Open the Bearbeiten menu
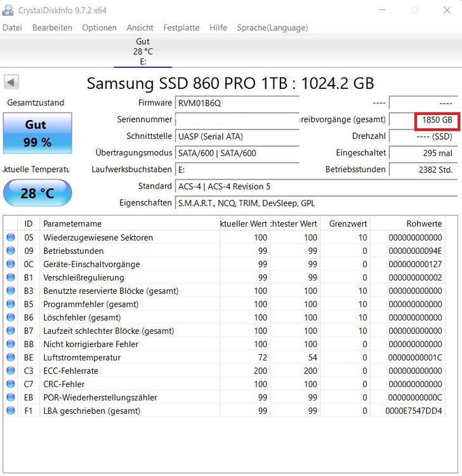This screenshot has width=462, height=476. pyautogui.click(x=52, y=28)
